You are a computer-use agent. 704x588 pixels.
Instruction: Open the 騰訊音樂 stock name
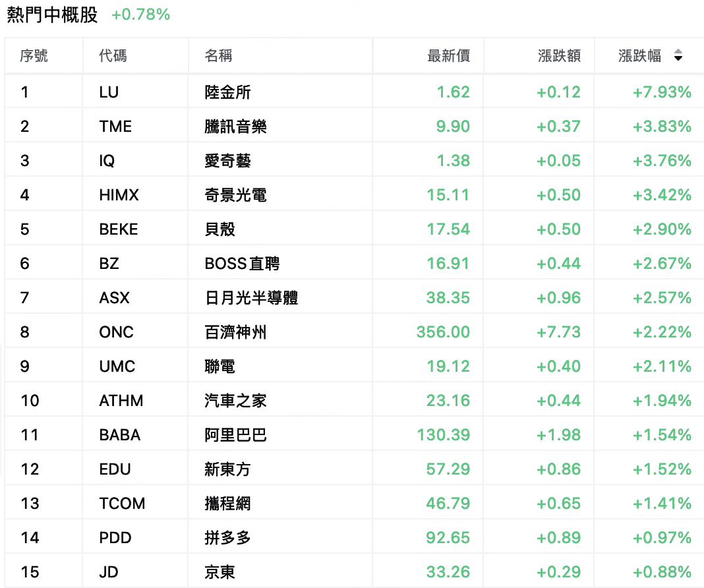coord(235,127)
